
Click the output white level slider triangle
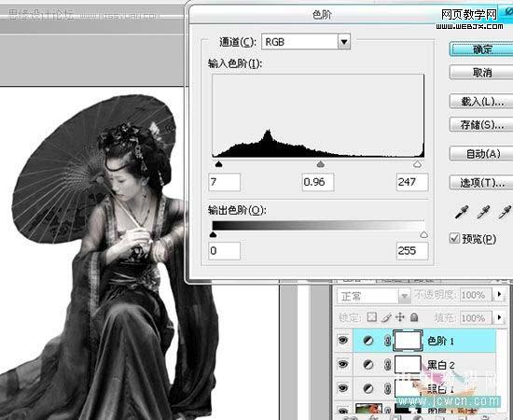(424, 234)
